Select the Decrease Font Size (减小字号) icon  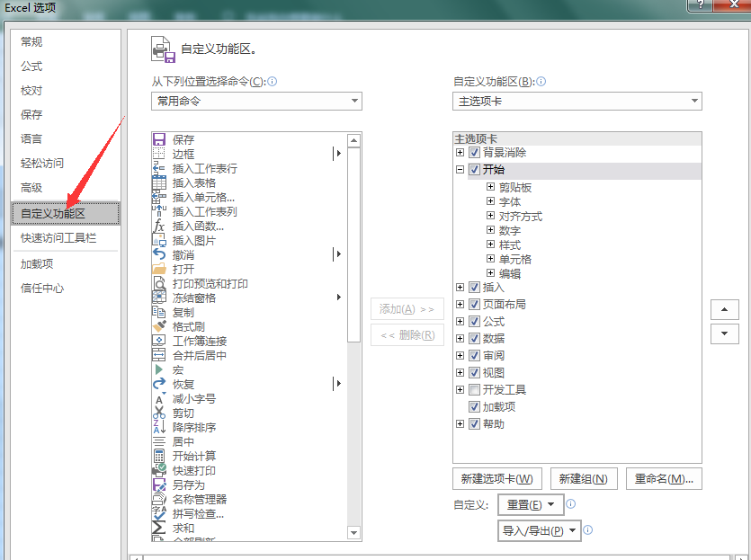pyautogui.click(x=159, y=398)
